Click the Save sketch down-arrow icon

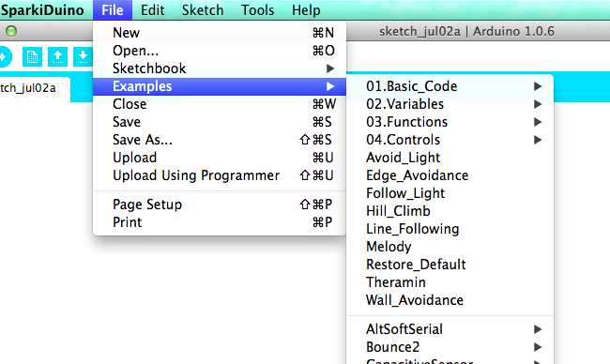[x=83, y=57]
